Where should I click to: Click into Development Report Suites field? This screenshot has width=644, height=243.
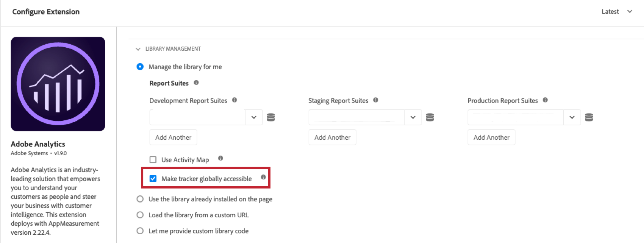[197, 117]
